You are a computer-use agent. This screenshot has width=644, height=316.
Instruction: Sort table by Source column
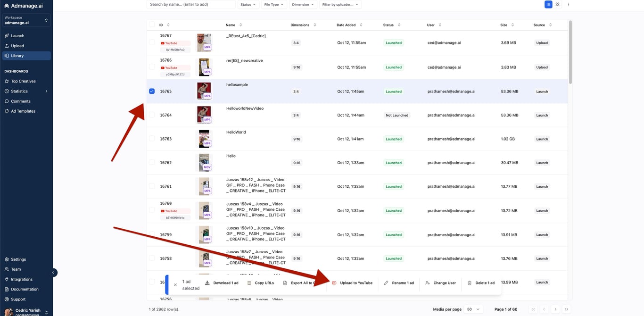tap(543, 25)
